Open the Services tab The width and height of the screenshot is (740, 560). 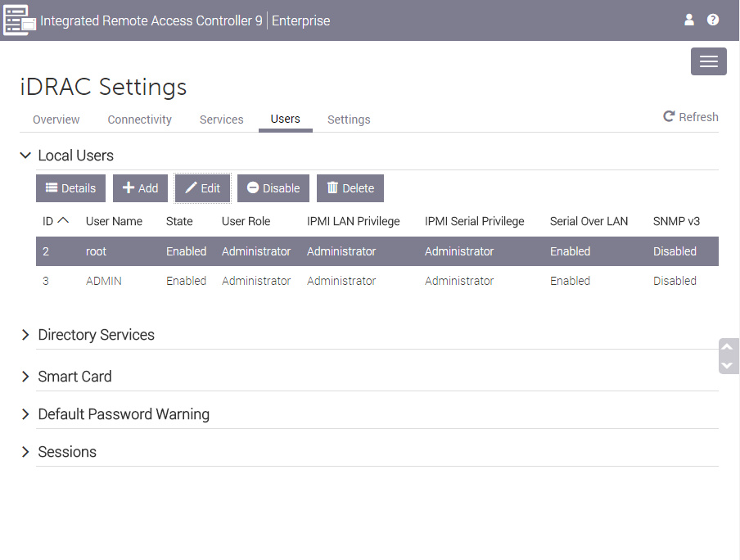[221, 120]
